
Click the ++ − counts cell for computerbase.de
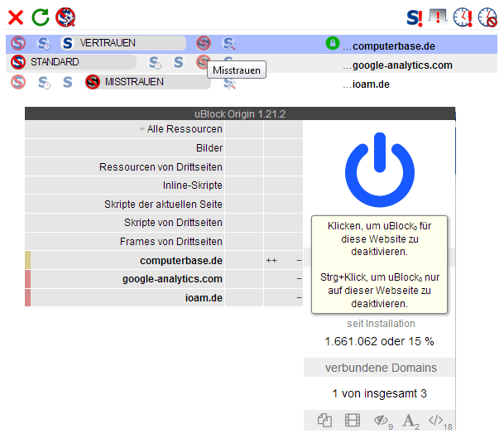tap(283, 260)
